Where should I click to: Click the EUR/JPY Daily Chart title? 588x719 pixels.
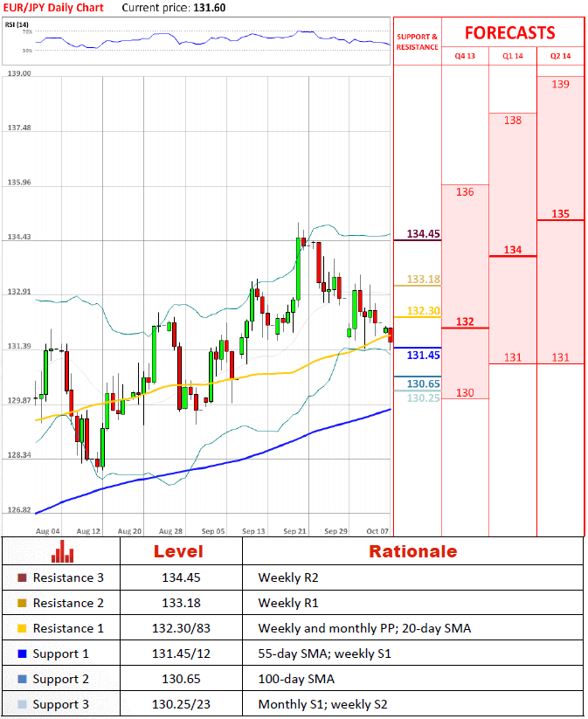coord(53,8)
